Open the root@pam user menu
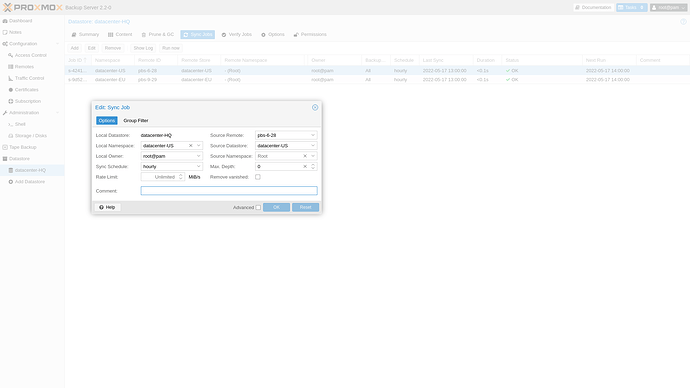Image resolution: width=690 pixels, height=388 pixels. (x=668, y=7)
